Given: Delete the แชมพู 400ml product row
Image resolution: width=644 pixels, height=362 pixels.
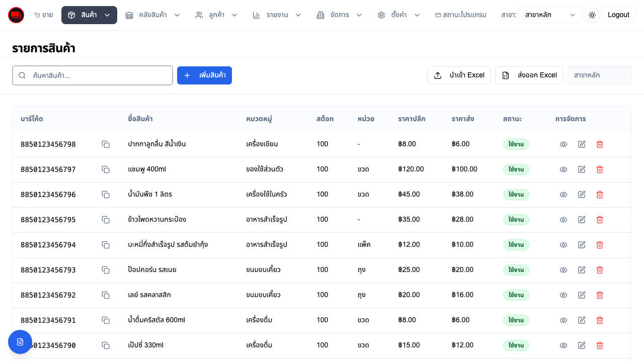Looking at the screenshot, I should (x=599, y=169).
